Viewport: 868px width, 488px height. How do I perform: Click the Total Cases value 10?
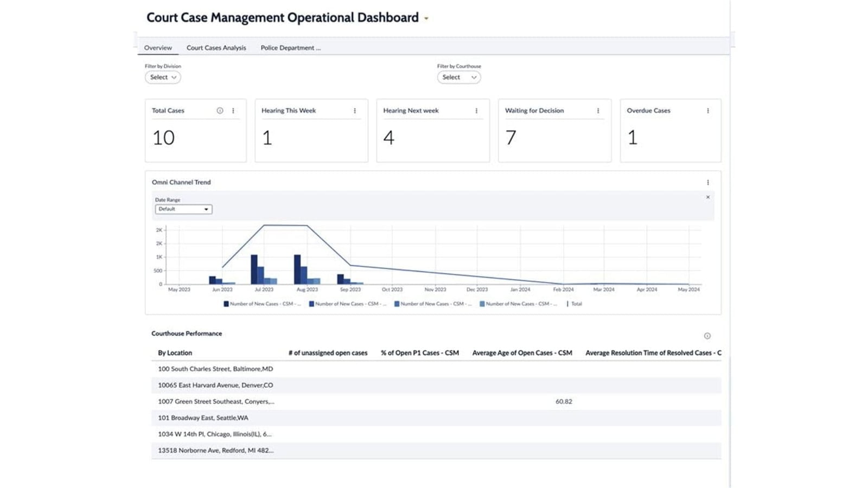pyautogui.click(x=163, y=138)
